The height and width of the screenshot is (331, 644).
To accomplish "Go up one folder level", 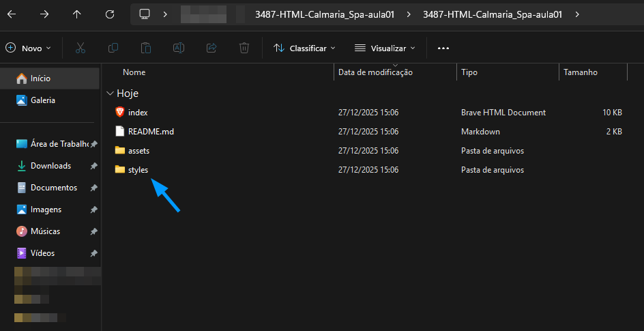I will pyautogui.click(x=77, y=14).
